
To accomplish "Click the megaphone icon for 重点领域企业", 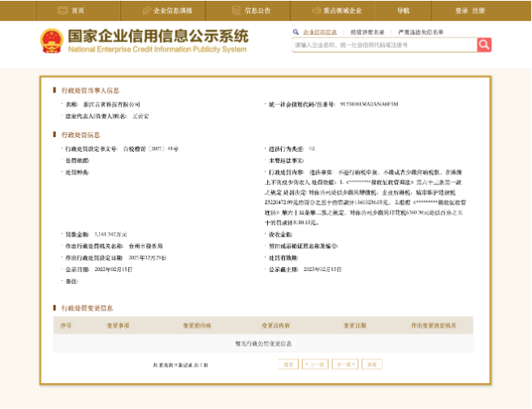I will point(316,11).
